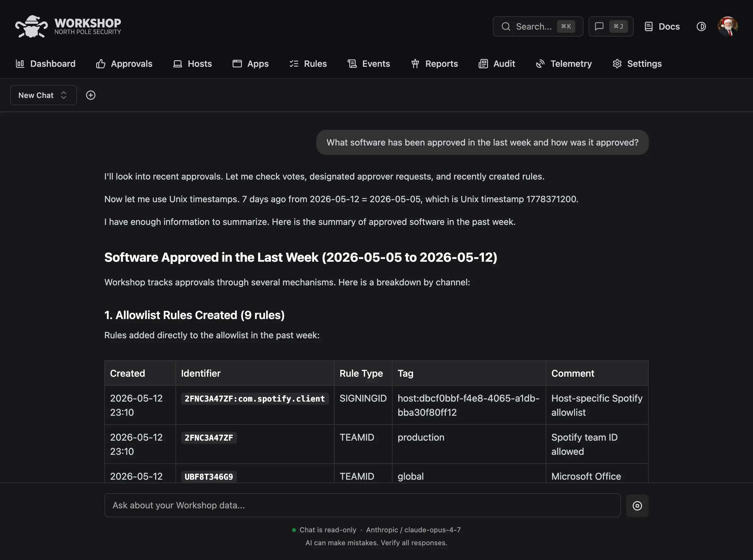Click the Allowlist Rules Created heading

pyautogui.click(x=194, y=315)
